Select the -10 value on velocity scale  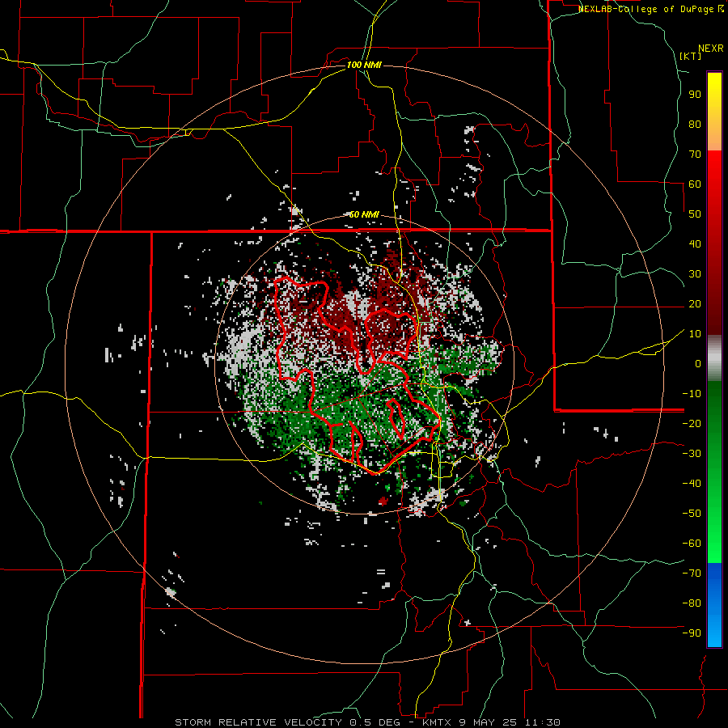(x=692, y=394)
